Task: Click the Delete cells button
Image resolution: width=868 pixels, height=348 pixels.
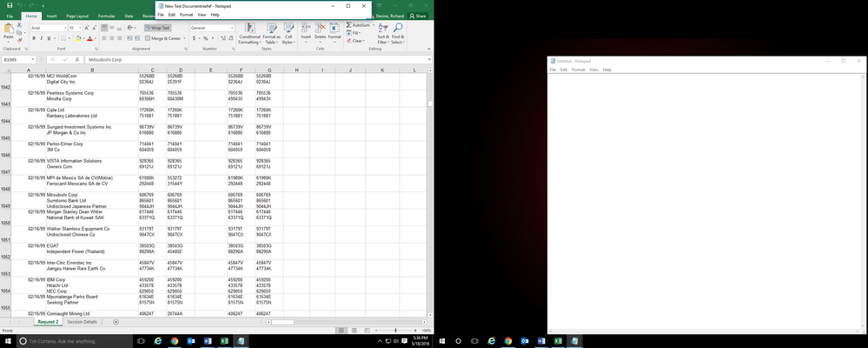Action: click(x=320, y=34)
